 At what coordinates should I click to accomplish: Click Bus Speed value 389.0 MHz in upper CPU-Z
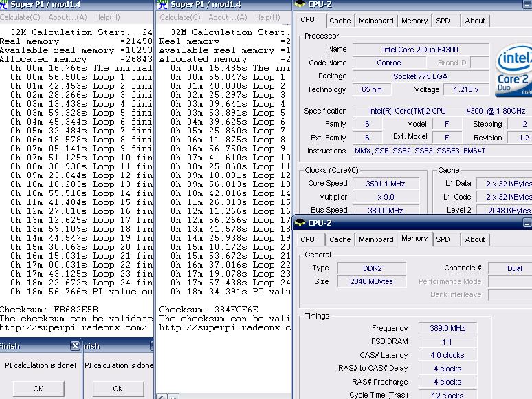[386, 210]
